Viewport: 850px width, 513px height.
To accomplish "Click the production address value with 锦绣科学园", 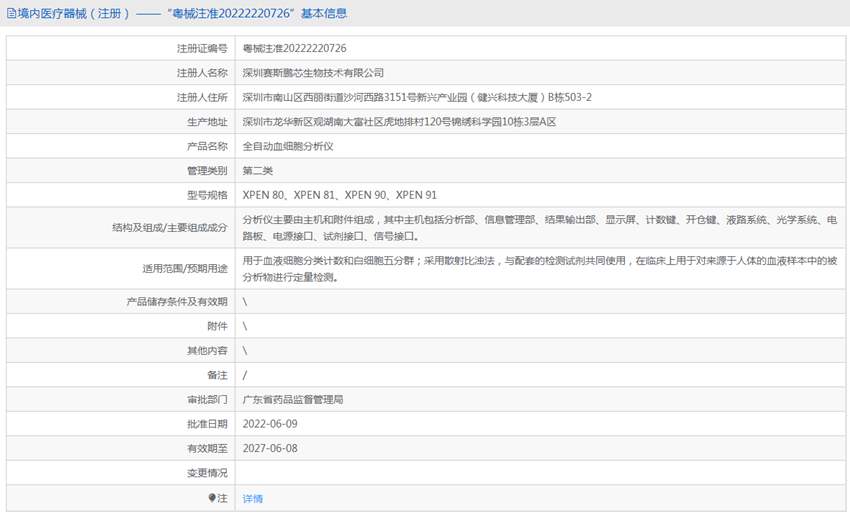I will point(399,122).
